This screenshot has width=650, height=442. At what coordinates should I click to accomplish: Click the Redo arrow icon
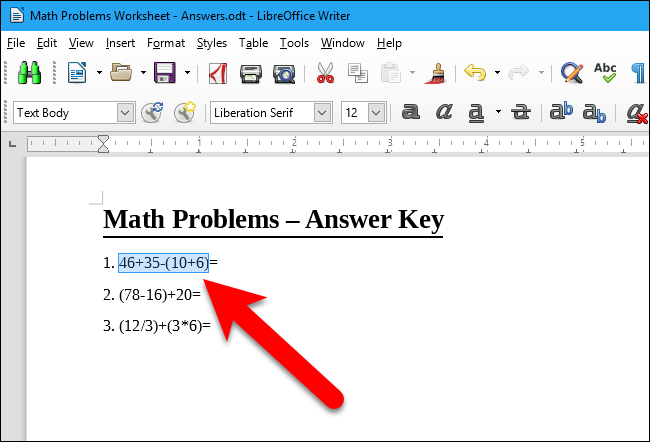(x=519, y=73)
